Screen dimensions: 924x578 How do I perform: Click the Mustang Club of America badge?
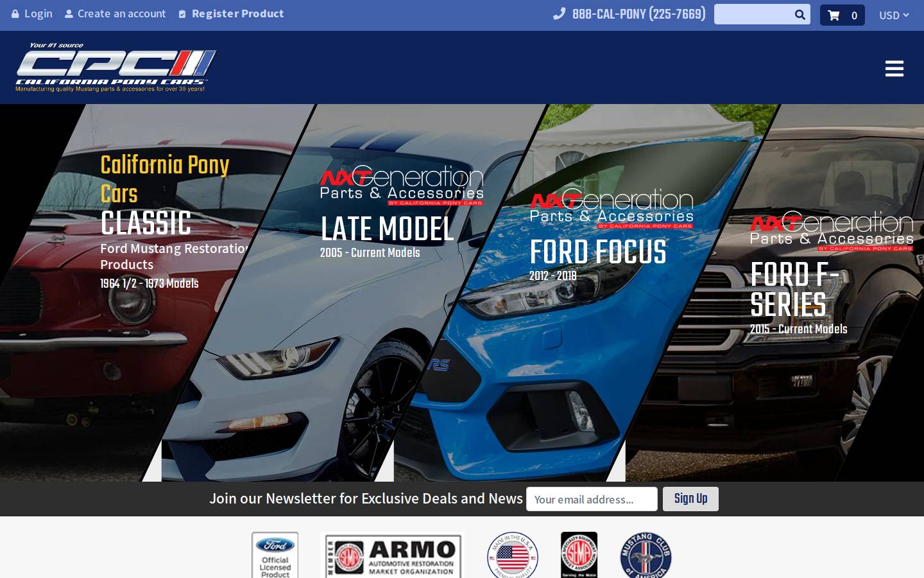646,556
